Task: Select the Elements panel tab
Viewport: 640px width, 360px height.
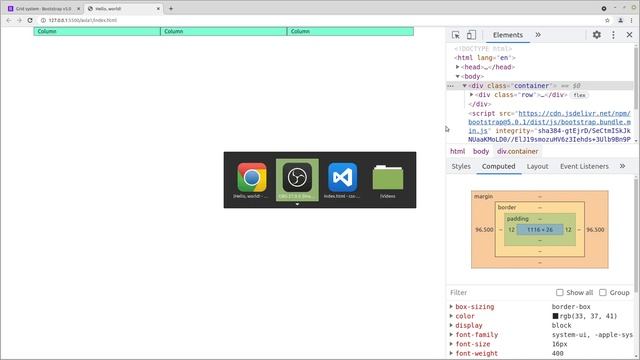Action: tap(508, 35)
